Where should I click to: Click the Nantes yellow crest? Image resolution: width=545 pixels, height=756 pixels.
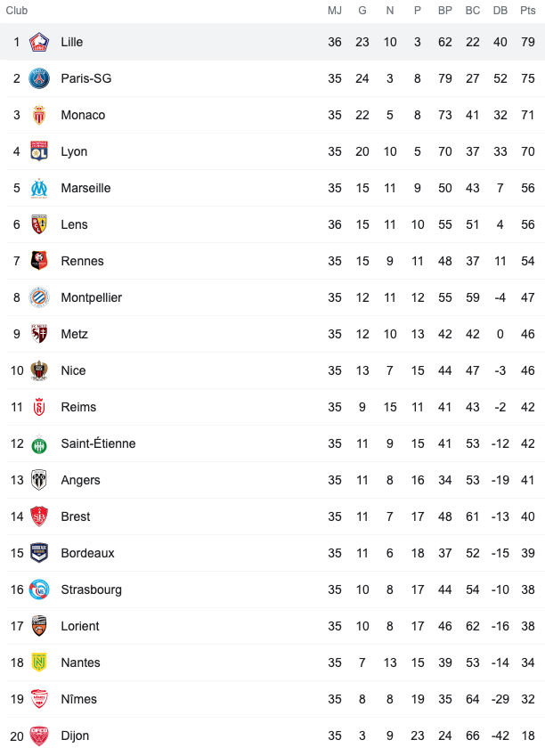point(39,663)
